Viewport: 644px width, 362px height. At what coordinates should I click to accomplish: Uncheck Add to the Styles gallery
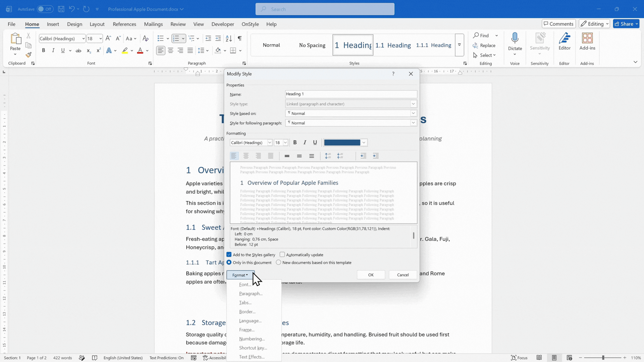229,255
